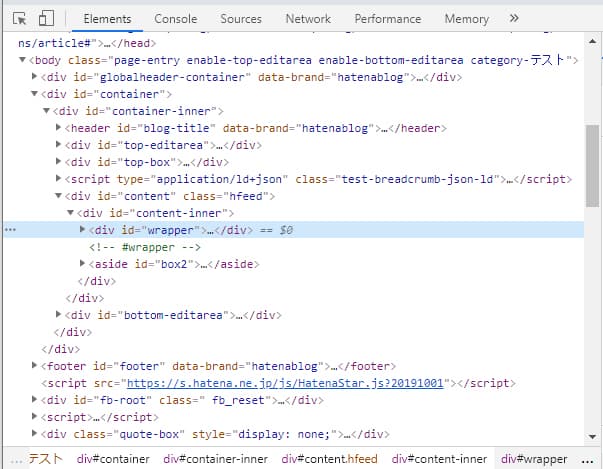The width and height of the screenshot is (603, 469).
Task: Click the scrollbar down arrow
Action: pos(593,437)
